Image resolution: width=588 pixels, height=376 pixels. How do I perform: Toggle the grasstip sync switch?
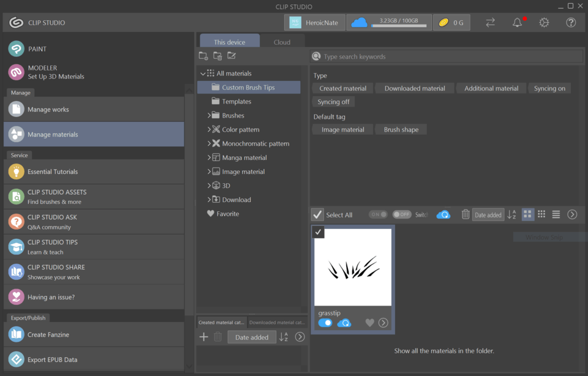tap(325, 323)
